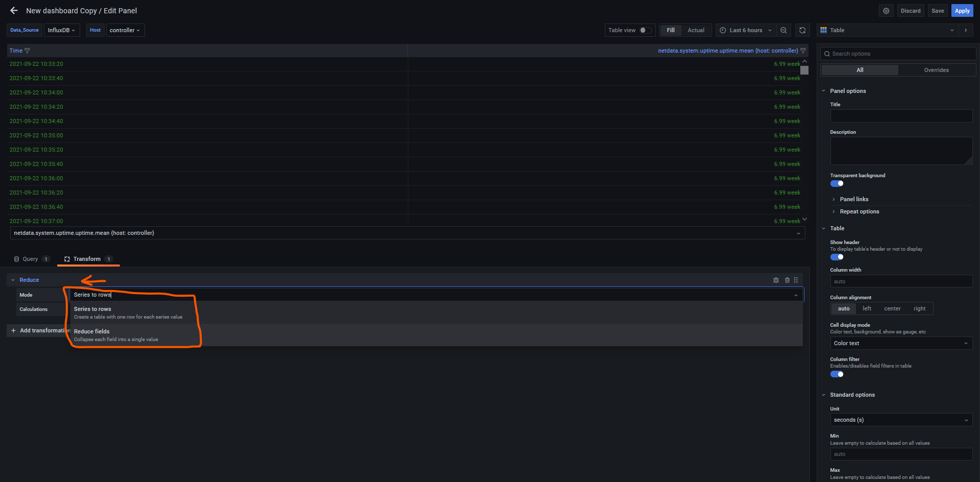Open dashboard settings gear icon
This screenshot has width=980, height=482.
coord(886,11)
